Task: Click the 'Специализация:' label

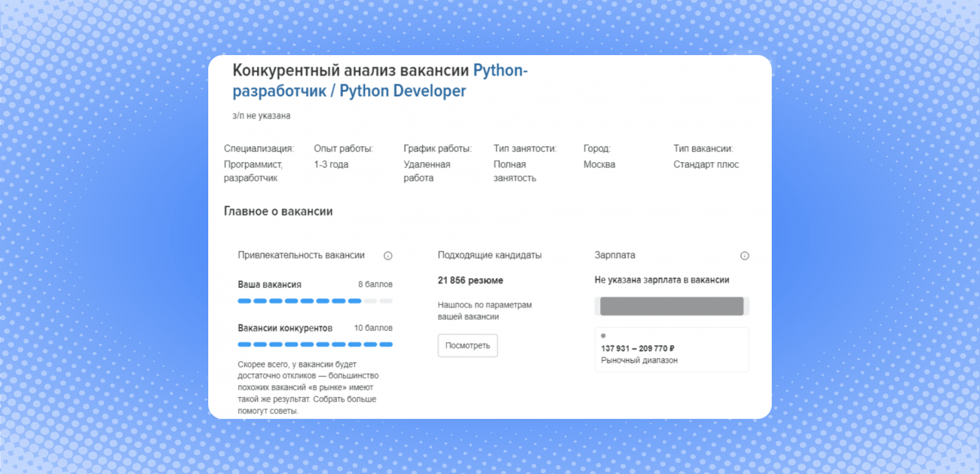Action: [x=259, y=148]
